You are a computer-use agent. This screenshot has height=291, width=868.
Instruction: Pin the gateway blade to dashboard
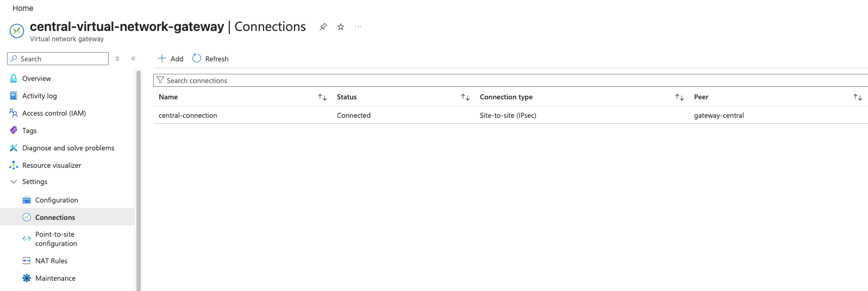(x=323, y=27)
